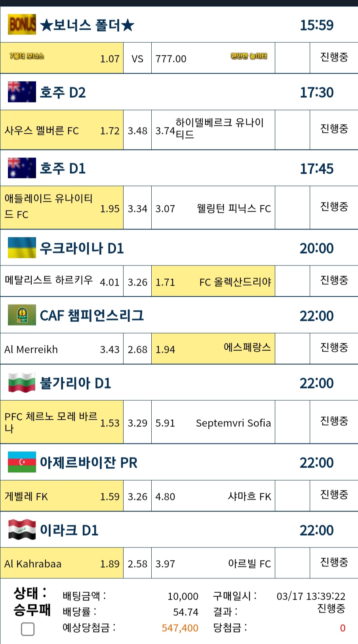
Task: Click the Azerbaijan flag icon
Action: click(x=22, y=462)
